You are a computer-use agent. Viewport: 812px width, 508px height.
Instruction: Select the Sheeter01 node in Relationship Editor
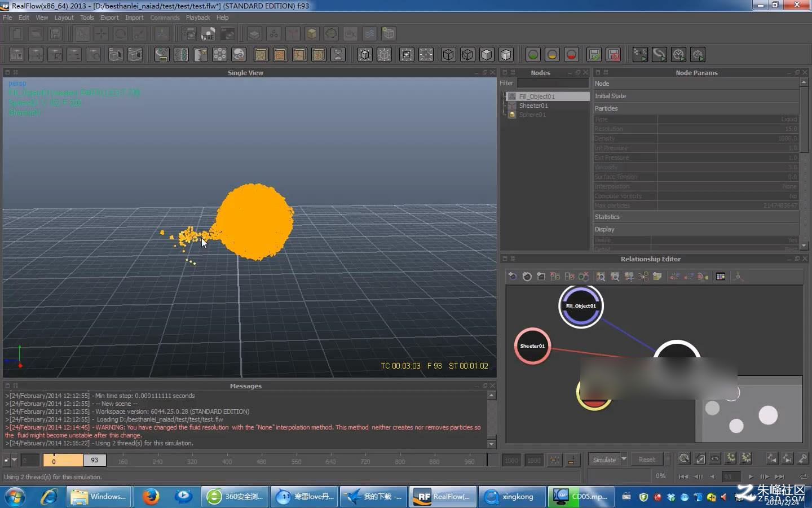click(x=532, y=346)
